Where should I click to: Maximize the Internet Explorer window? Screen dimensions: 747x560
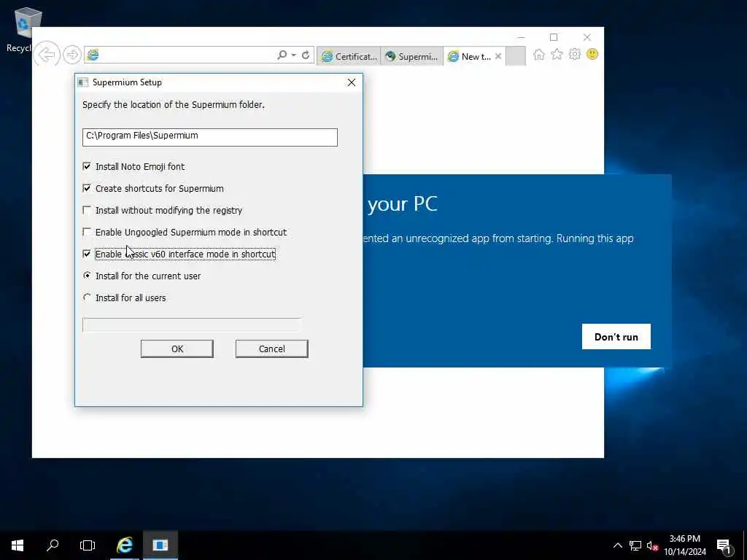pos(554,37)
